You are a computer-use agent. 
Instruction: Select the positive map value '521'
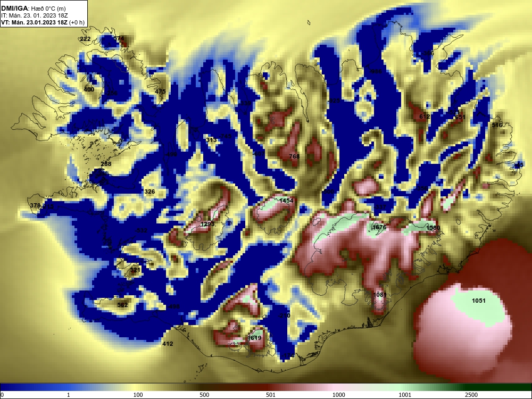[x=135, y=270]
